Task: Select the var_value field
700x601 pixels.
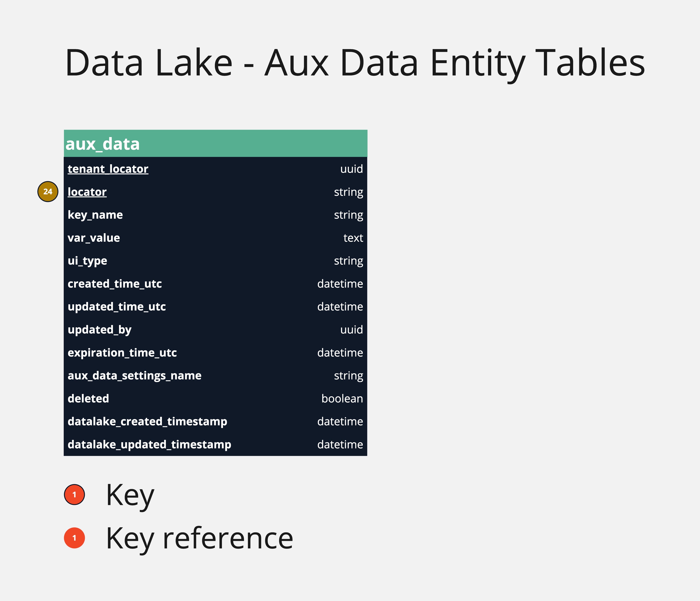Action: click(94, 238)
